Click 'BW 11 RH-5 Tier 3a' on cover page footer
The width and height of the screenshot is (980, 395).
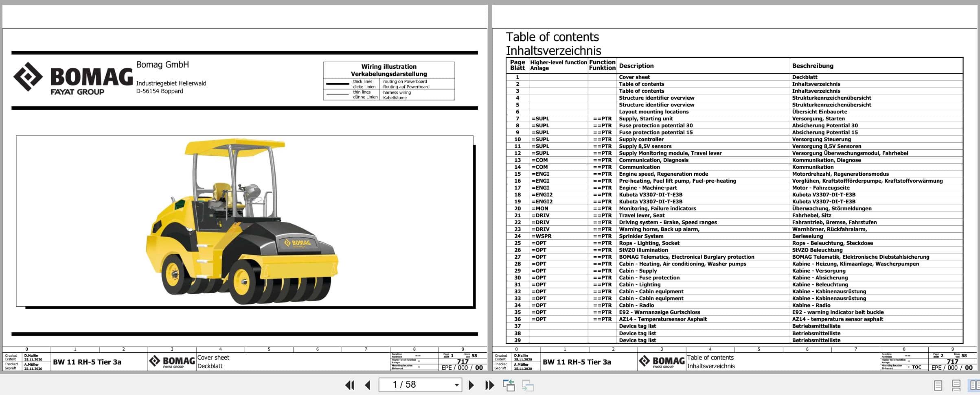tap(87, 362)
